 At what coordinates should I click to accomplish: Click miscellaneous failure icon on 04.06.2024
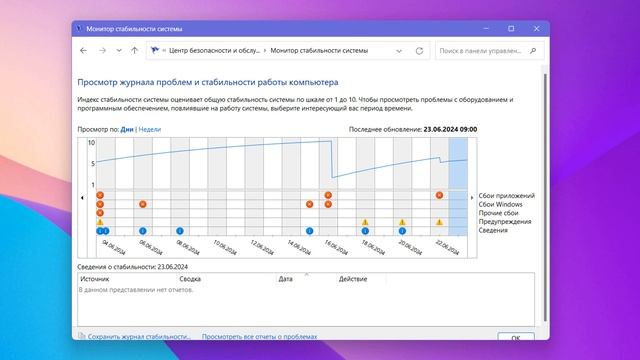click(x=100, y=213)
